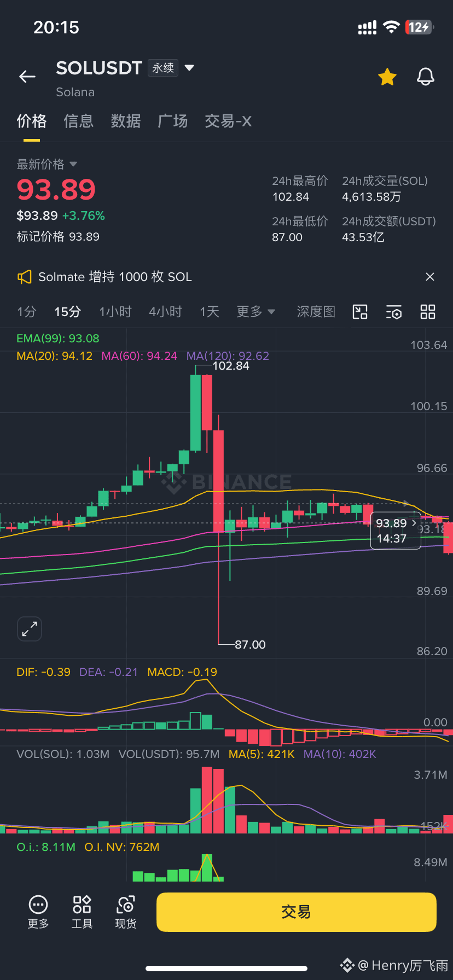Image resolution: width=453 pixels, height=980 pixels.
Task: Tap the Wi-Fi status icon
Action: pos(391,27)
